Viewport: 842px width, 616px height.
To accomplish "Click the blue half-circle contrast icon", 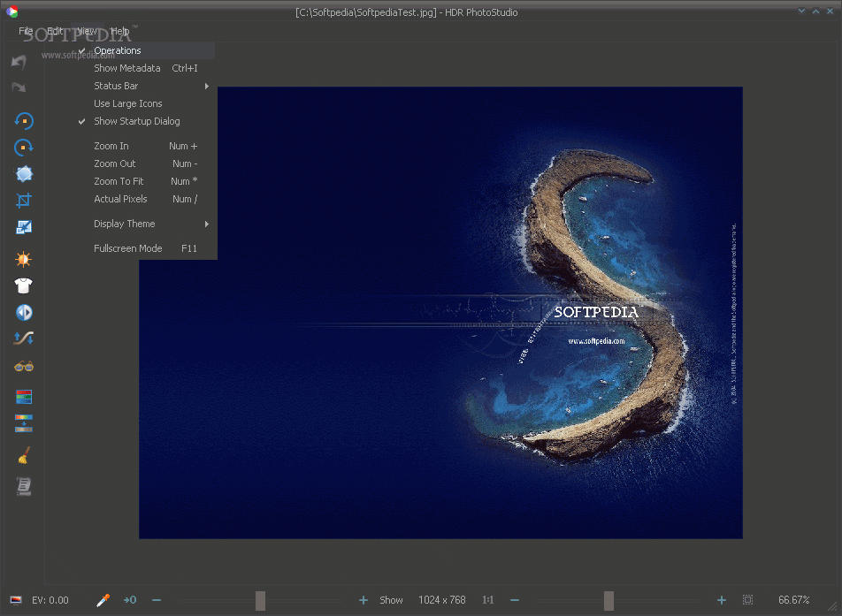I will (24, 312).
